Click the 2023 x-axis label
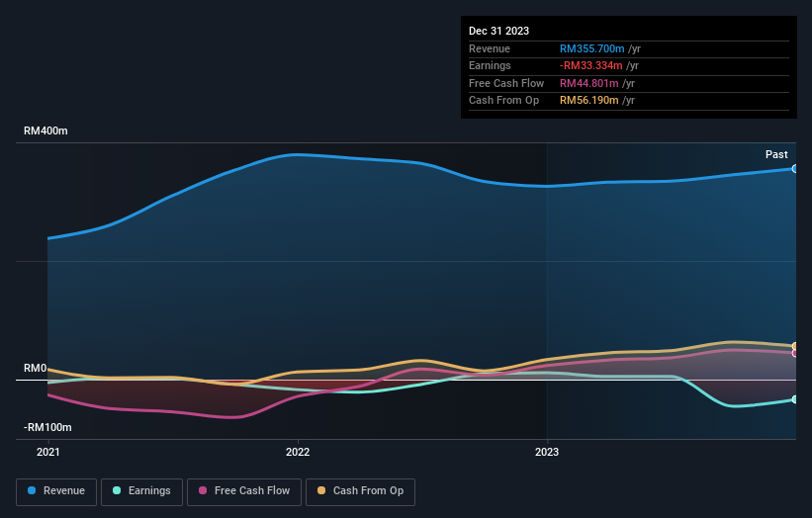812x518 pixels. 547,452
